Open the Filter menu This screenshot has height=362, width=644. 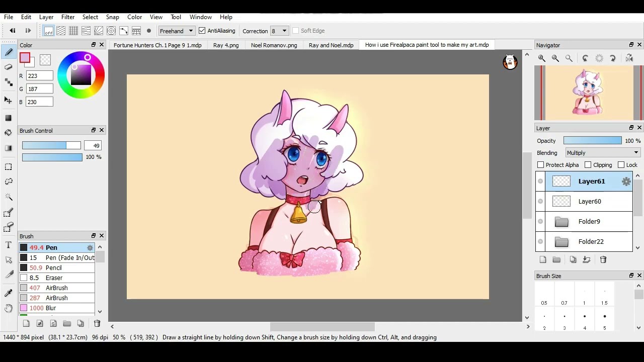coord(68,17)
